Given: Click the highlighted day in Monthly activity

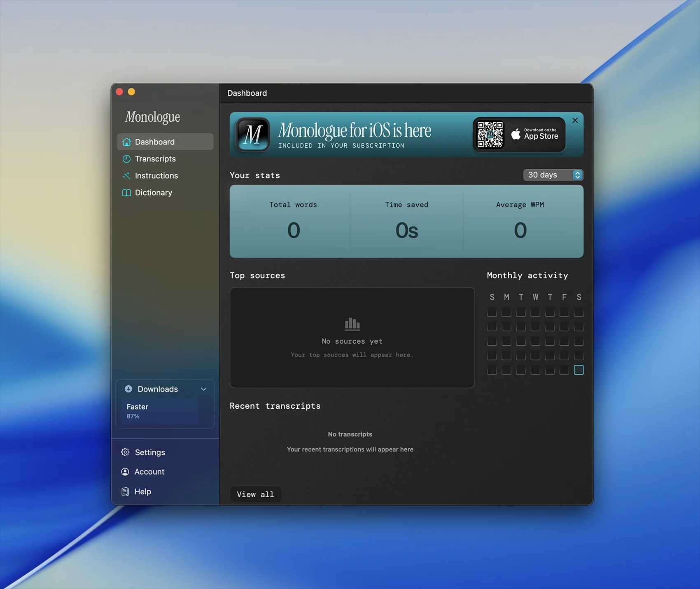Looking at the screenshot, I should [579, 370].
